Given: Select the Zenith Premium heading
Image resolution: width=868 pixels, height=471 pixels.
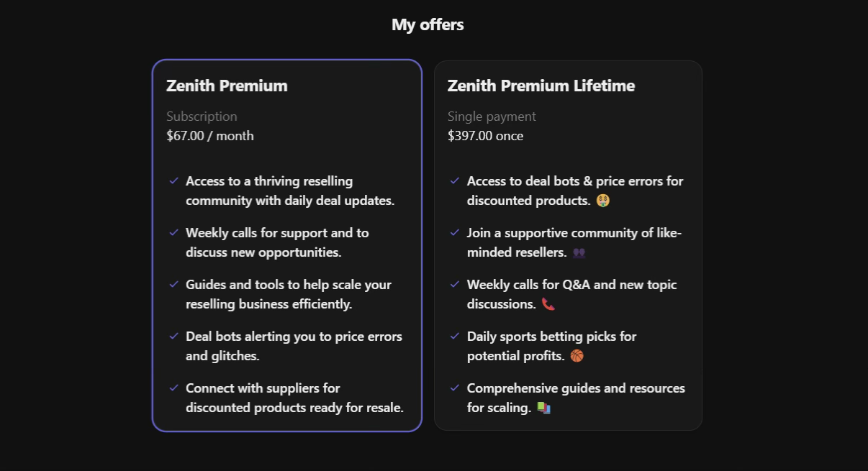Looking at the screenshot, I should click(227, 86).
